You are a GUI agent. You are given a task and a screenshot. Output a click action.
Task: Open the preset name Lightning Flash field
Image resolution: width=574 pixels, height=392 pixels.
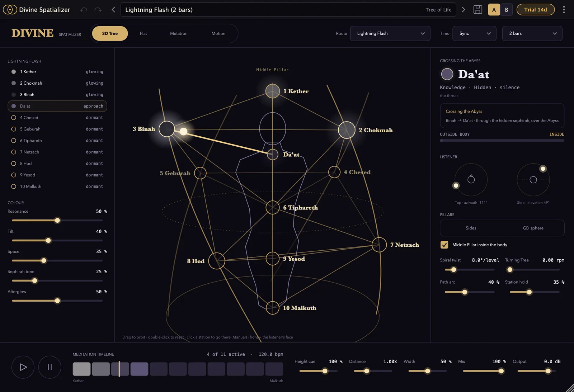288,10
